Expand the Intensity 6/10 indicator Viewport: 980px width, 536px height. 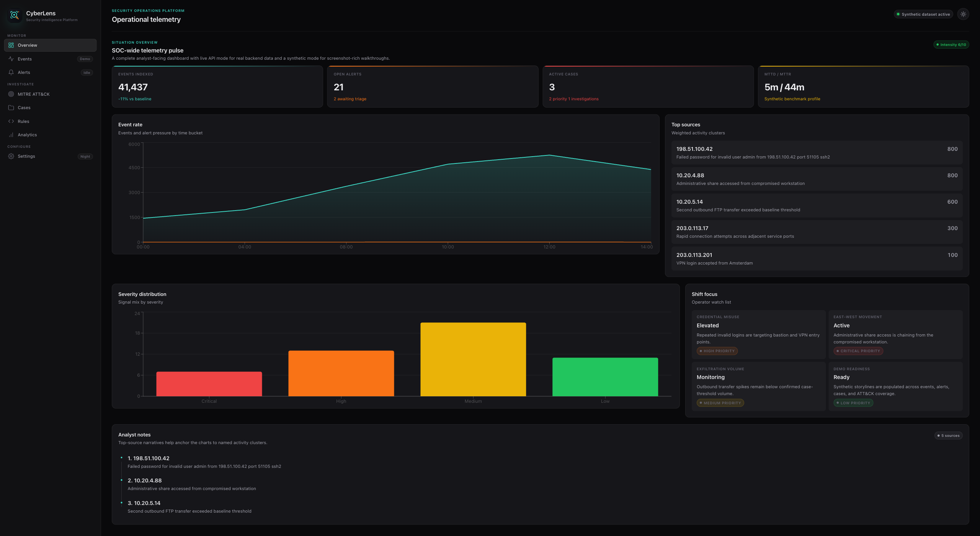pyautogui.click(x=951, y=44)
